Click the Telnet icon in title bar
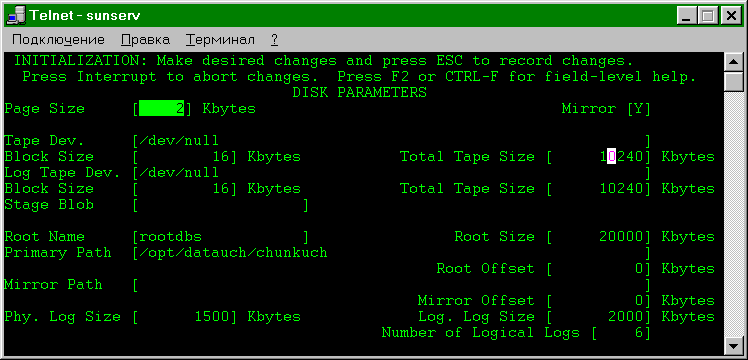The width and height of the screenshot is (748, 360). [x=17, y=16]
